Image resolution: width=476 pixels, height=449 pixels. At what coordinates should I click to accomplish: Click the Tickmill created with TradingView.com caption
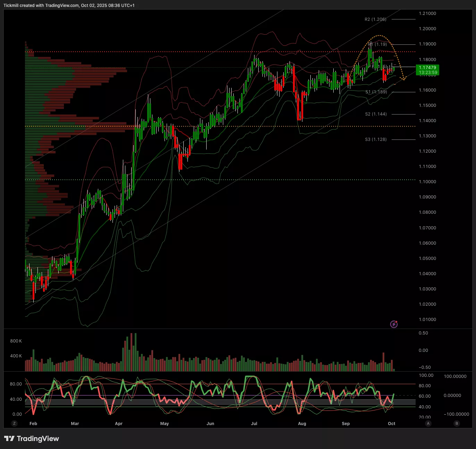click(x=69, y=6)
